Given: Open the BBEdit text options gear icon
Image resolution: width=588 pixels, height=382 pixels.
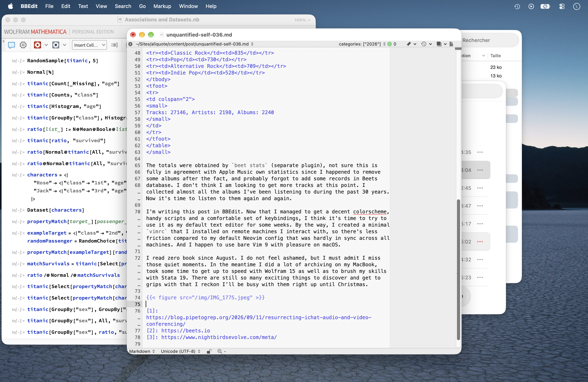Looking at the screenshot, I should tap(130, 44).
